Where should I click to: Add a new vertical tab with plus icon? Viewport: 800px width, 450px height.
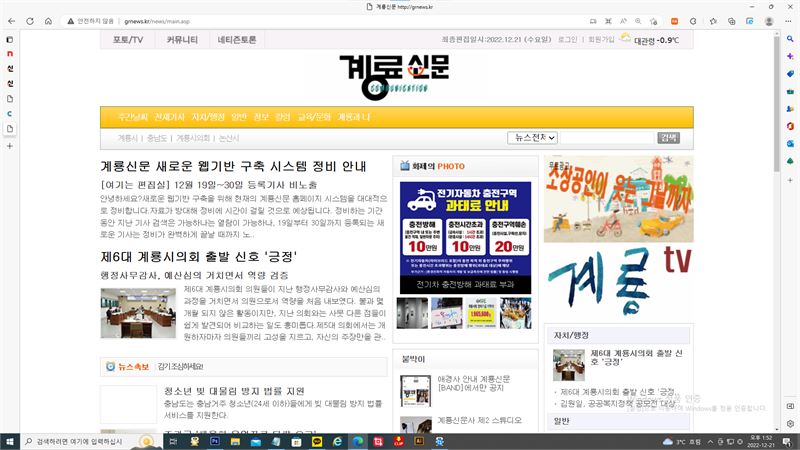pyautogui.click(x=10, y=146)
